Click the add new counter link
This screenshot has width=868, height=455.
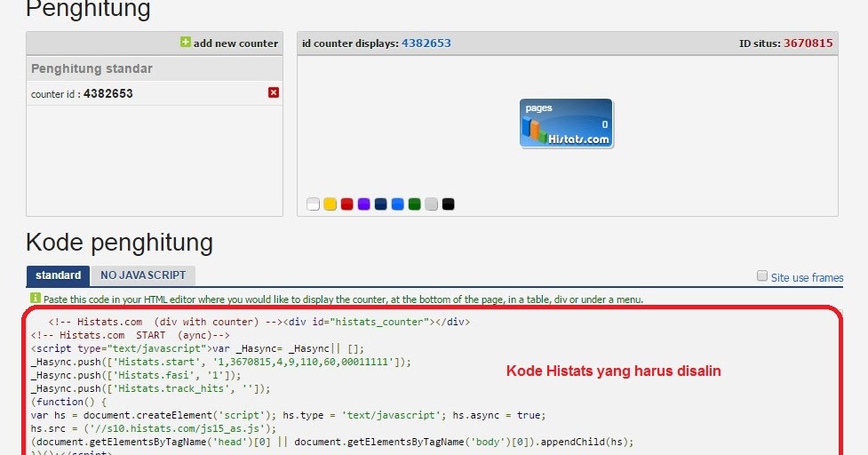[235, 44]
